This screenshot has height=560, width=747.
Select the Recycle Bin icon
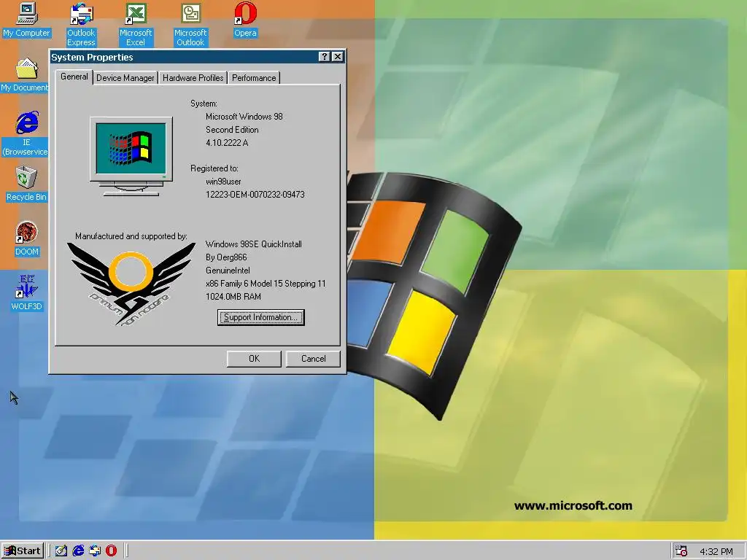(26, 184)
